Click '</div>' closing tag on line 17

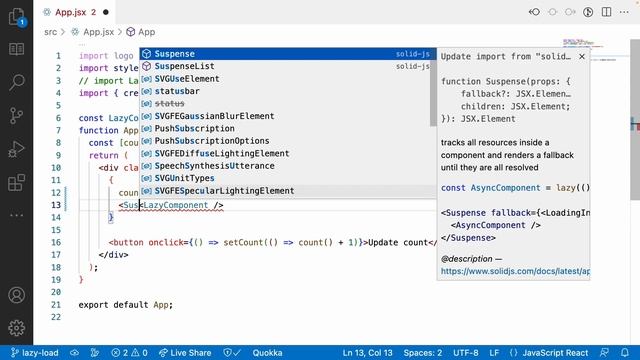point(113,255)
